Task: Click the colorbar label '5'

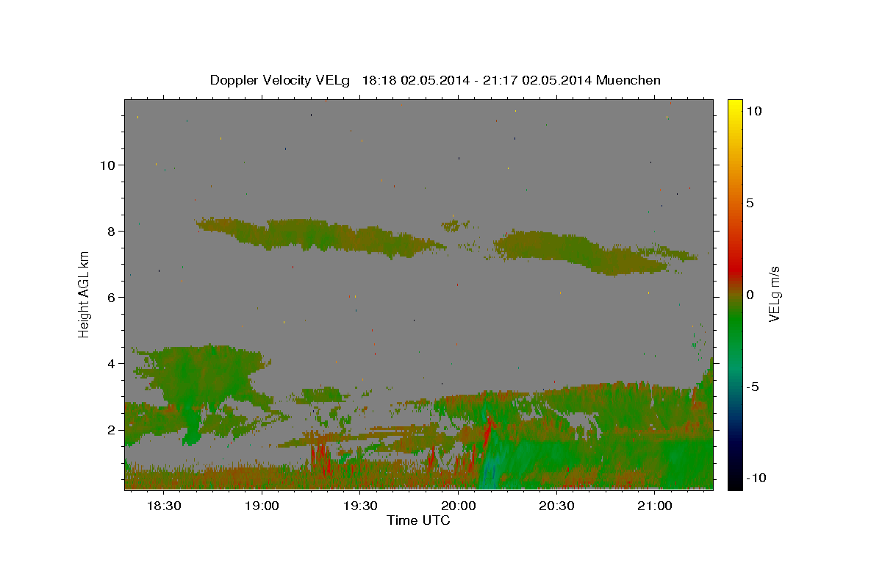Action: [750, 203]
